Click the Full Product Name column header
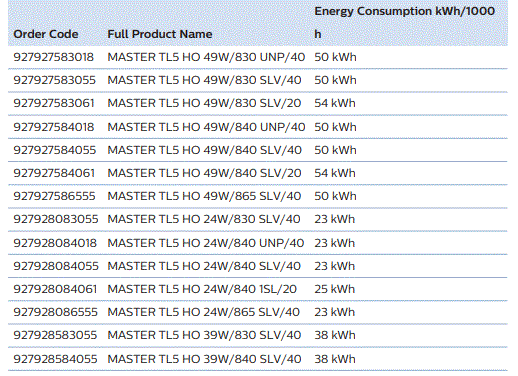The height and width of the screenshot is (376, 518). [160, 34]
